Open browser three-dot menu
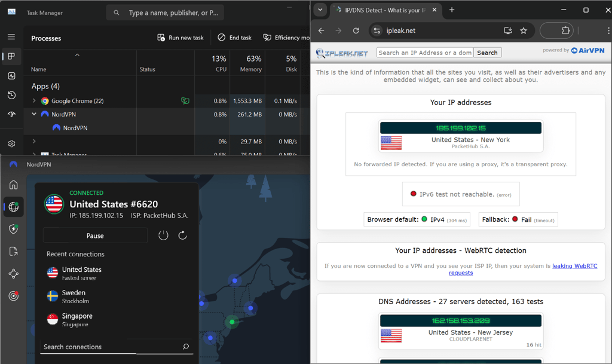The height and width of the screenshot is (364, 612). pos(608,30)
